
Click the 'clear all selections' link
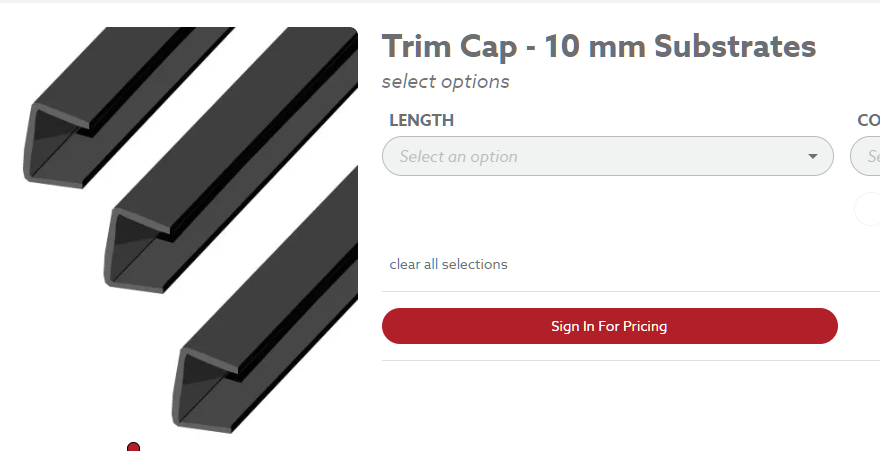(448, 264)
